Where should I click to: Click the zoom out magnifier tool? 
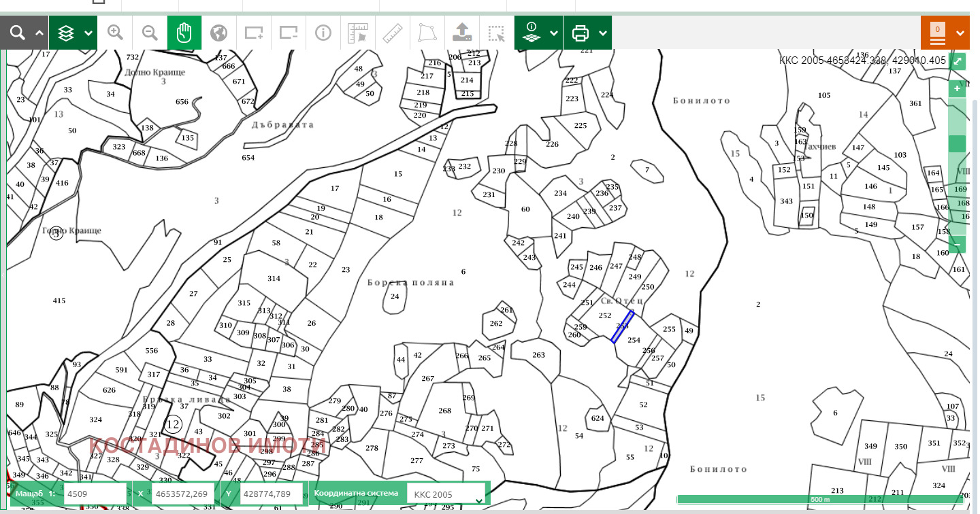(150, 33)
